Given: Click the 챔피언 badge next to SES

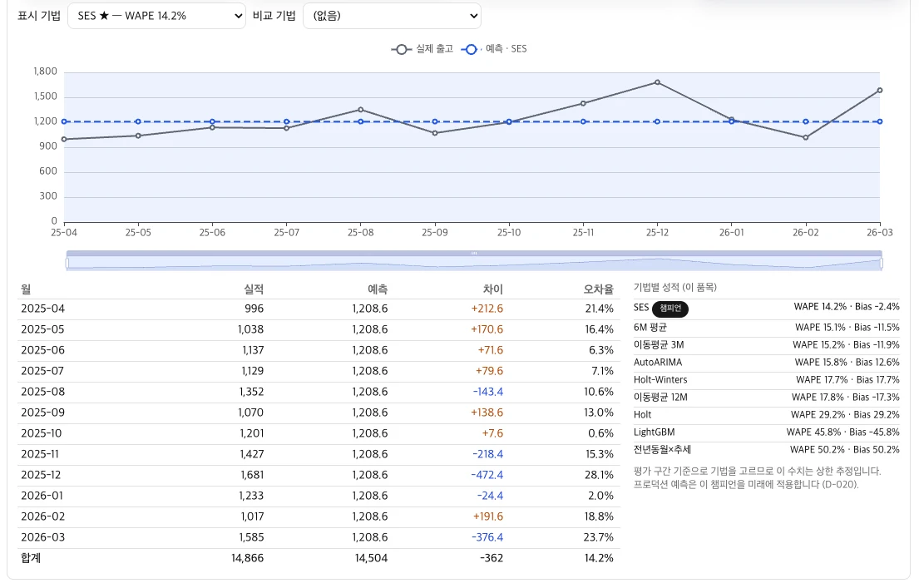Looking at the screenshot, I should click(669, 309).
